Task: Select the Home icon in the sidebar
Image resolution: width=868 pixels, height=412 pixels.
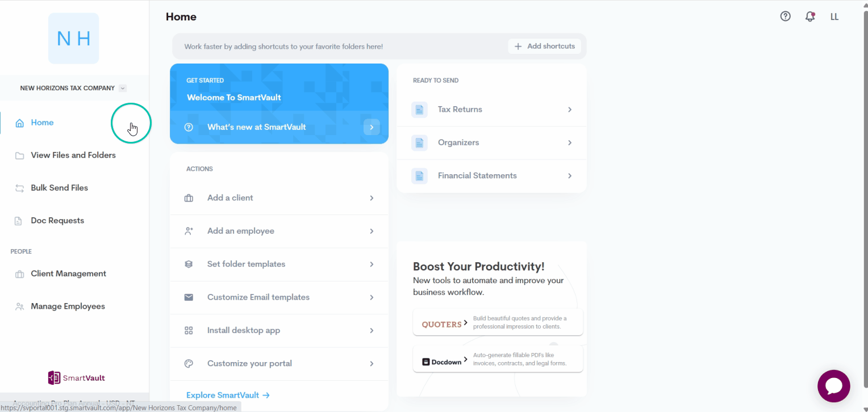Action: [18, 122]
